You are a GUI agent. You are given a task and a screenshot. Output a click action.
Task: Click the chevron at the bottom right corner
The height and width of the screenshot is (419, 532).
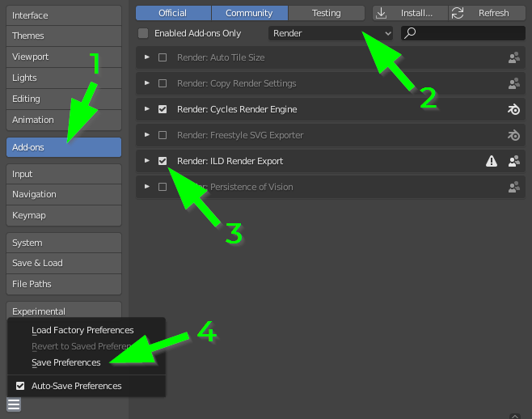coord(515,416)
